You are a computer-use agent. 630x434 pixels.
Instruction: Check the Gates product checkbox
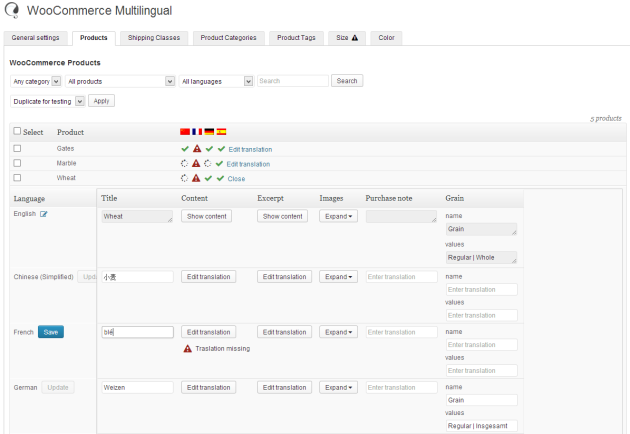[x=17, y=148]
